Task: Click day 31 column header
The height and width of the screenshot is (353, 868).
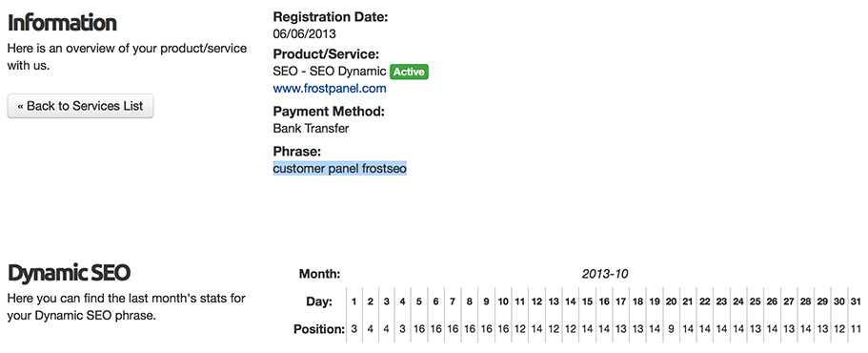Action: coord(856,302)
